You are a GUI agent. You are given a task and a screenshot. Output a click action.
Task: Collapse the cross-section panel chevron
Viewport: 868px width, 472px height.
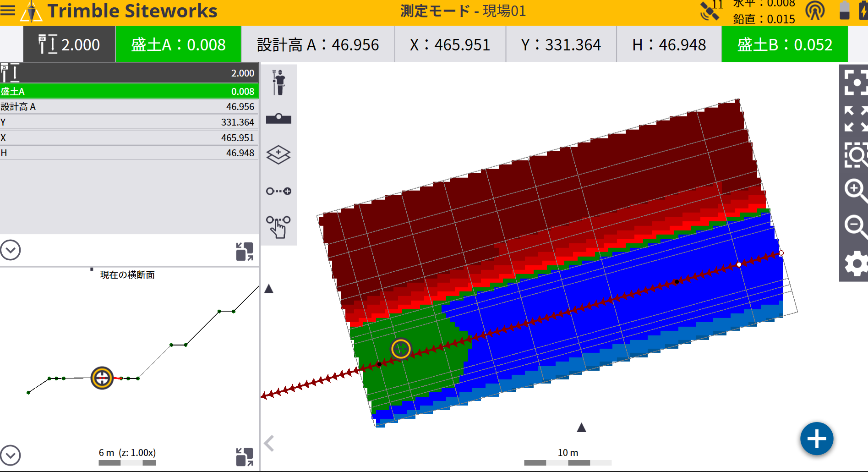[x=11, y=455]
